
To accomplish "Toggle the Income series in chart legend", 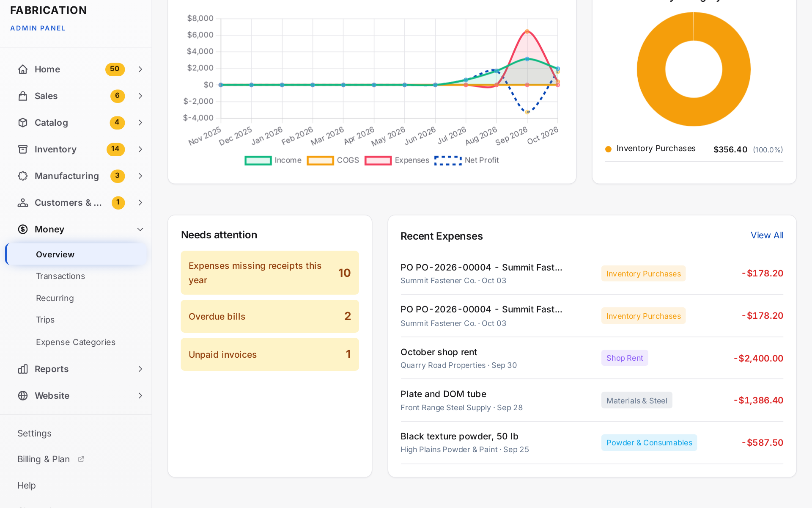I will click(273, 160).
